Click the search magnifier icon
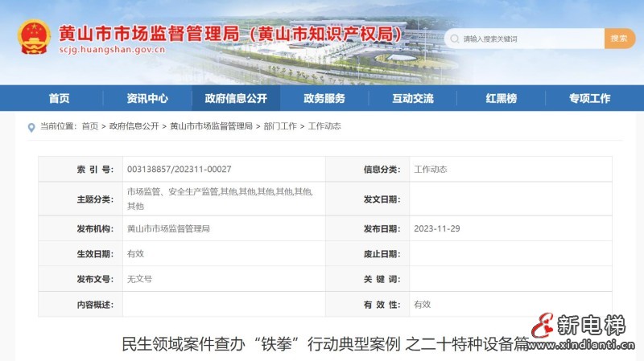The image size is (644, 361). [454, 39]
